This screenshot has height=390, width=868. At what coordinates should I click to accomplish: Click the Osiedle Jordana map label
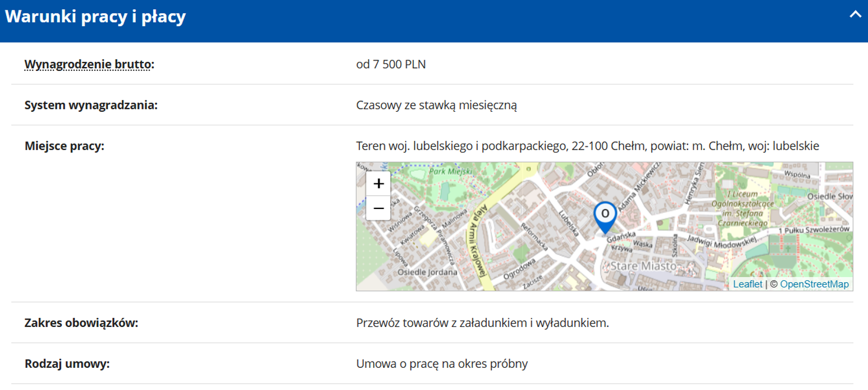tap(427, 272)
